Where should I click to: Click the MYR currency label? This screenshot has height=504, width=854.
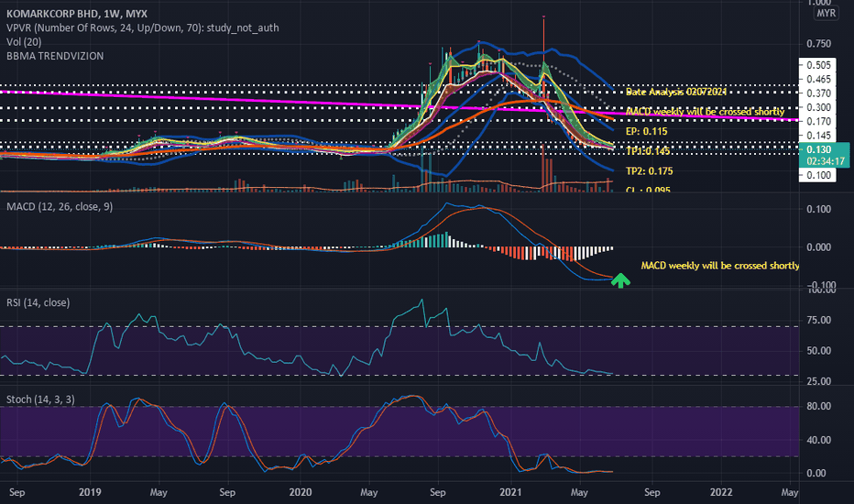coord(826,14)
